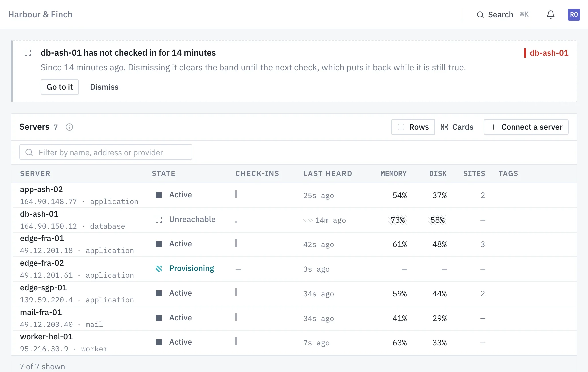Click the info icon beside Servers count
The image size is (588, 372).
coord(69,127)
